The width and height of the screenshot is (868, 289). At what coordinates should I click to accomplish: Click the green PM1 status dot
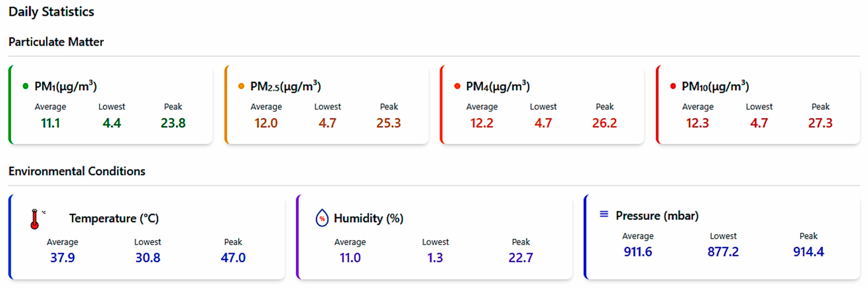tap(25, 86)
